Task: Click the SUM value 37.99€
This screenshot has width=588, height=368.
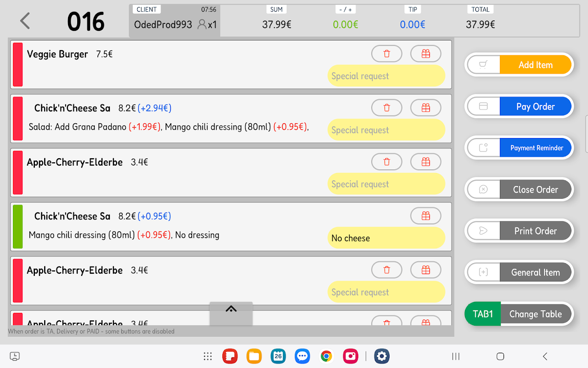Action: click(277, 24)
